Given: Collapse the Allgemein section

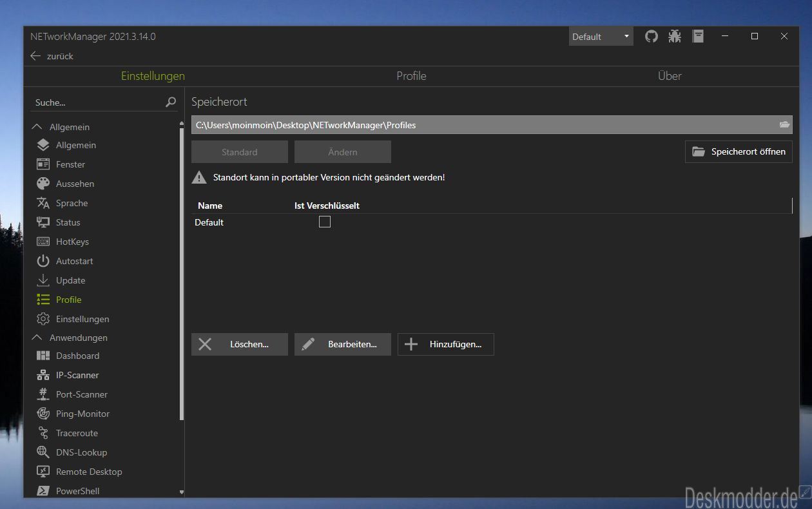Looking at the screenshot, I should [37, 127].
